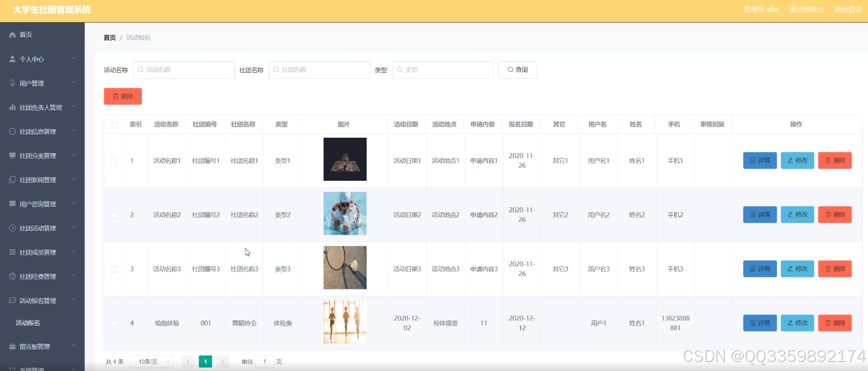
Task: Open the 首页 sidebar menu item
Action: (x=42, y=35)
